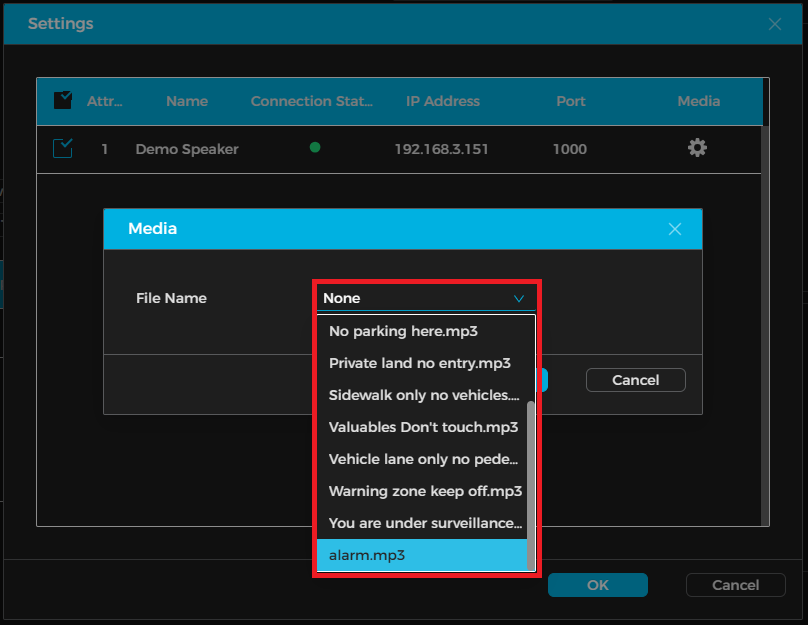This screenshot has height=625, width=808.
Task: Pick "You are under surveillance" audio file
Action: [425, 523]
